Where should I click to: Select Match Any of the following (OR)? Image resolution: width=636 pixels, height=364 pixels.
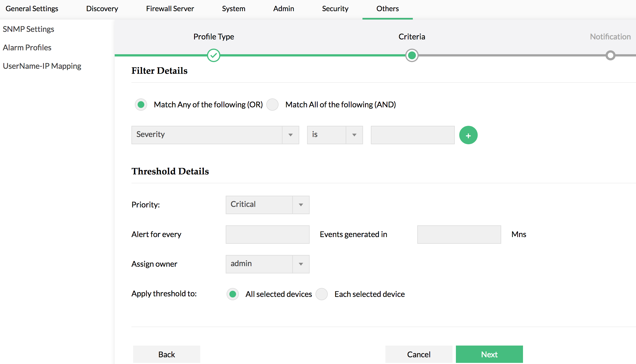click(141, 105)
